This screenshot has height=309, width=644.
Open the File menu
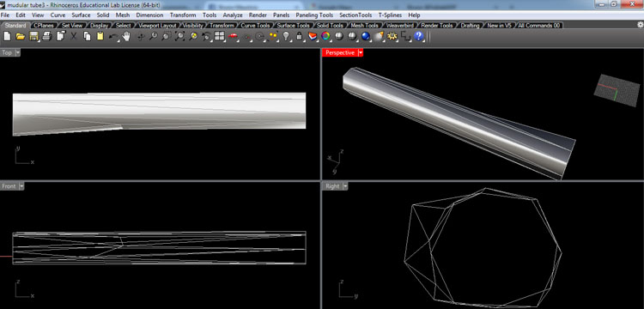click(x=5, y=15)
